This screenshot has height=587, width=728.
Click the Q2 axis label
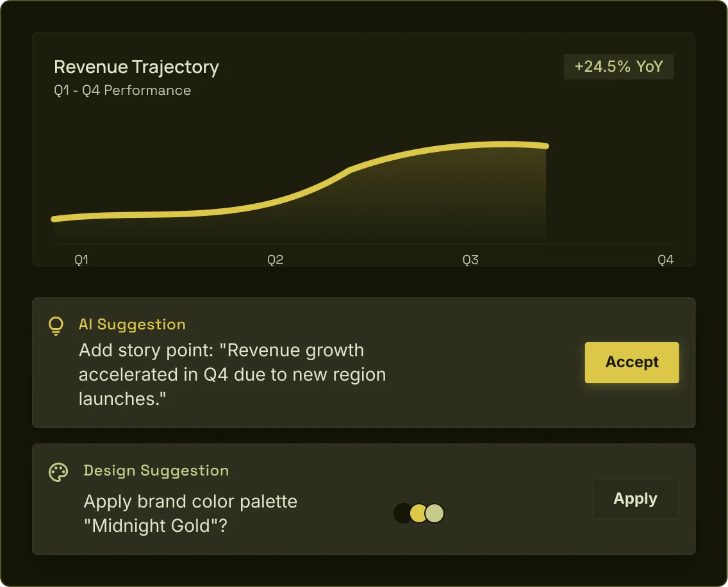[x=276, y=260]
